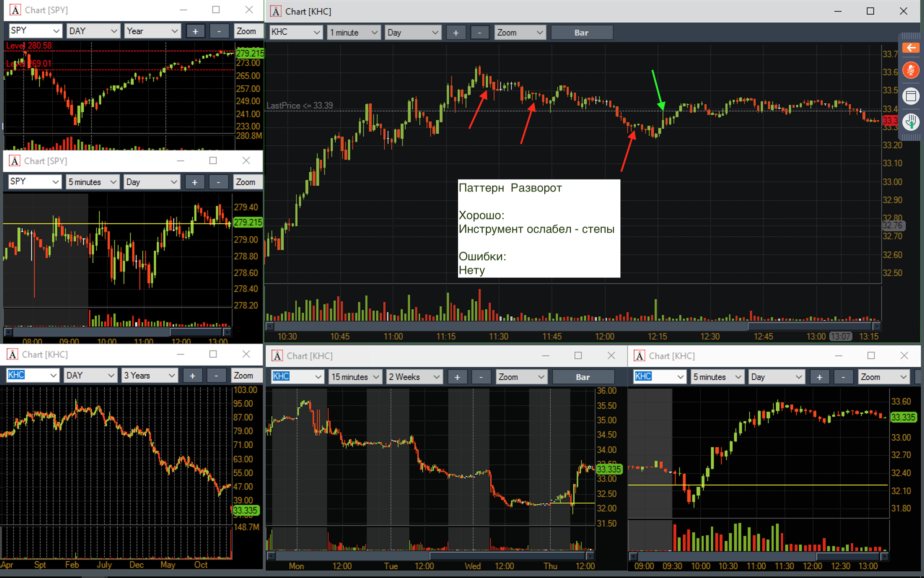Image resolution: width=924 pixels, height=578 pixels.
Task: Click minus button in SPY DAY chart toolbar
Action: coord(219,31)
